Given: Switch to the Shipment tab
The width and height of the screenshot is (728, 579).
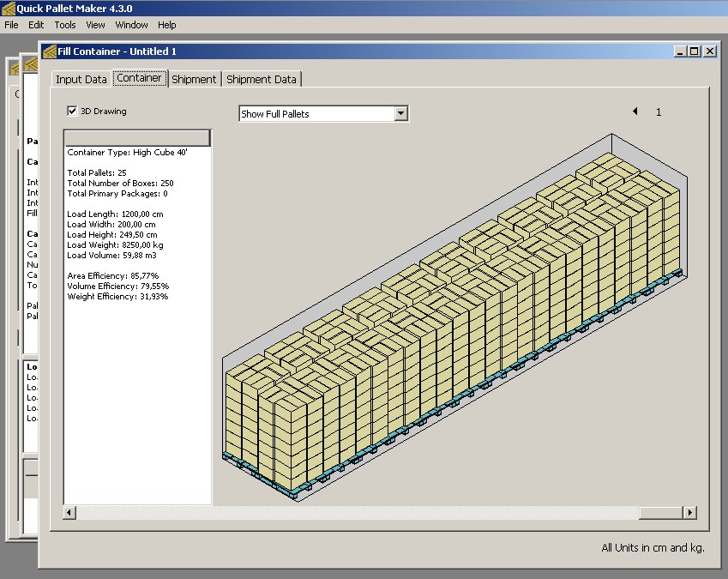Looking at the screenshot, I should coord(194,80).
